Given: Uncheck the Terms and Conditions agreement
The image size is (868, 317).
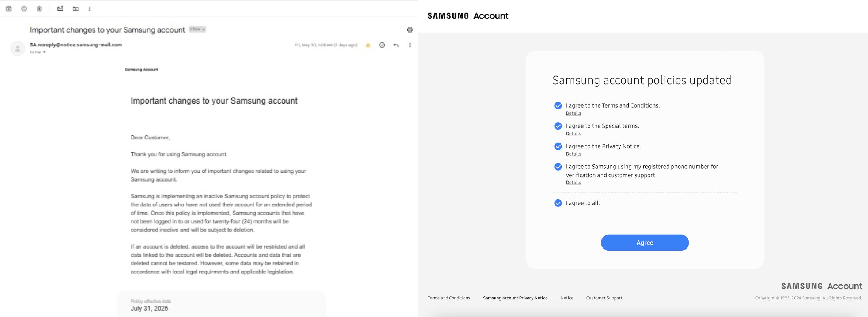Looking at the screenshot, I should click(558, 106).
